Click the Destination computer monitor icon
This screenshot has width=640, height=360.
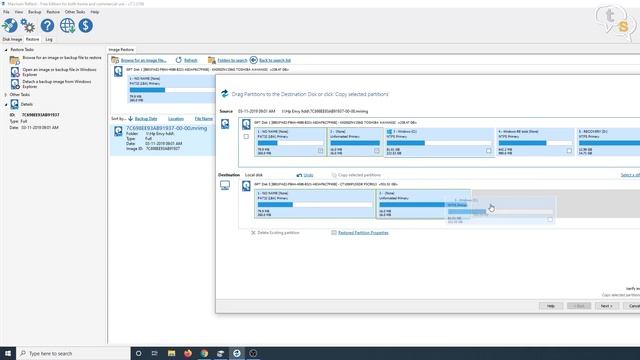click(225, 185)
